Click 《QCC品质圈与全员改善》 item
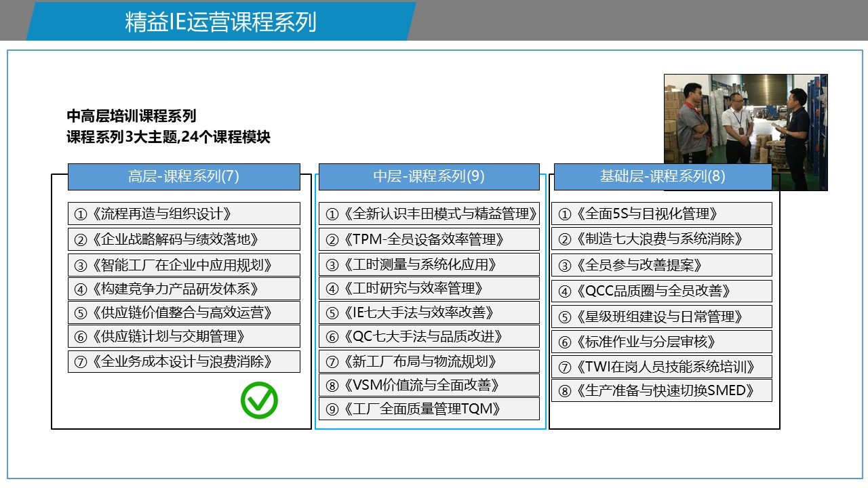 tap(661, 291)
